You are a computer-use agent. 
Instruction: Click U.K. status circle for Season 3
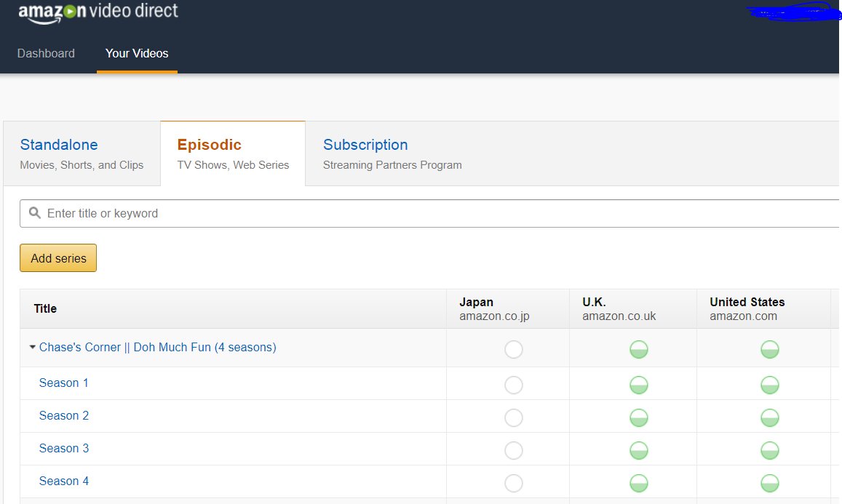point(638,450)
